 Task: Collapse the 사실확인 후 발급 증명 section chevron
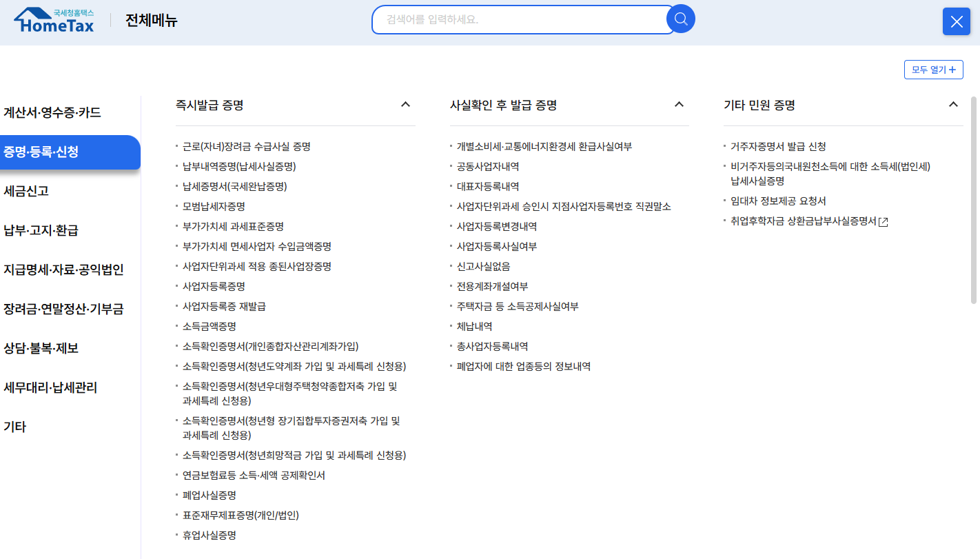(x=679, y=105)
